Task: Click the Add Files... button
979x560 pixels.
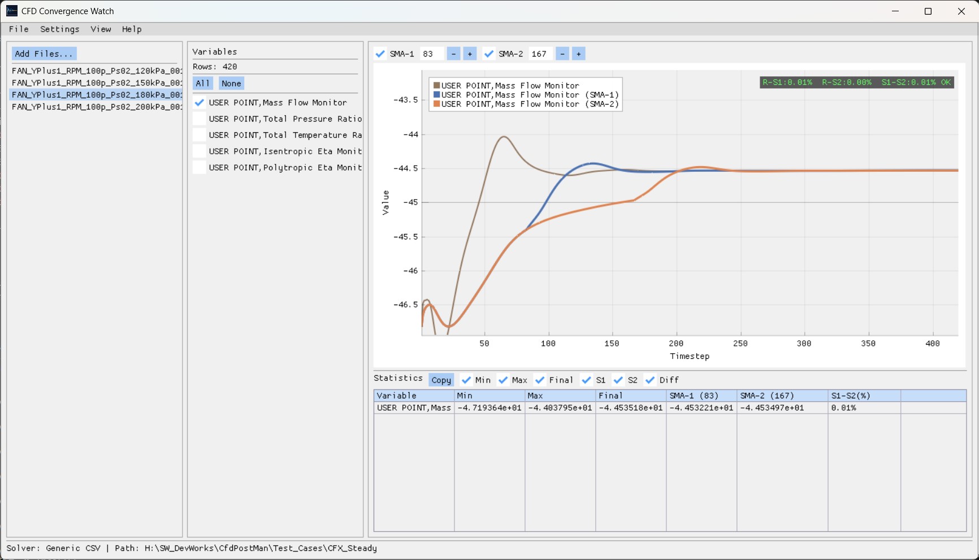Action: click(x=44, y=54)
